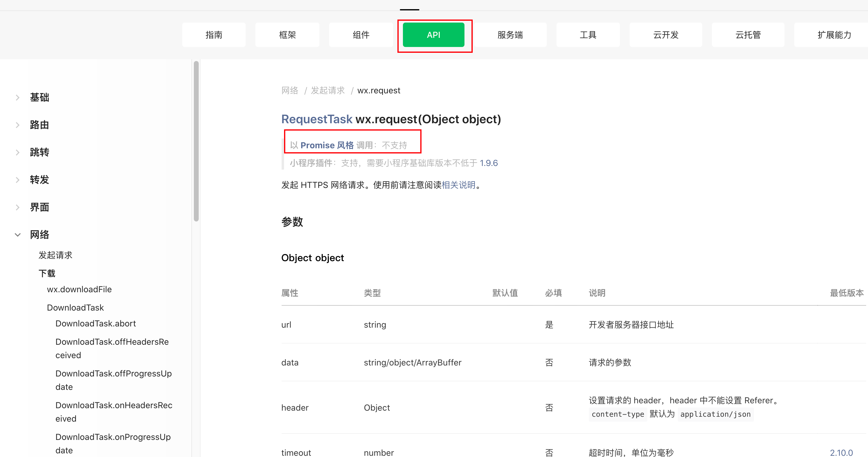The height and width of the screenshot is (457, 868).
Task: Open the 云开发 tab
Action: coord(666,35)
